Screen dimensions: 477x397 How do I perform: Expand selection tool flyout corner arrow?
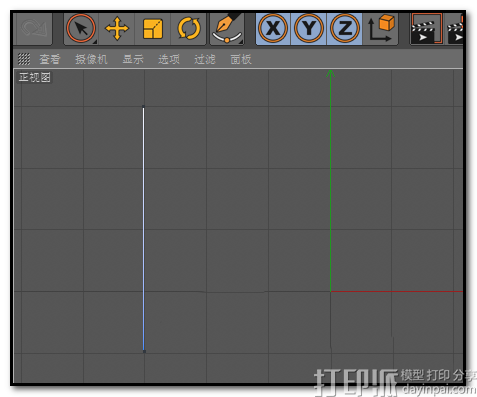click(95, 42)
